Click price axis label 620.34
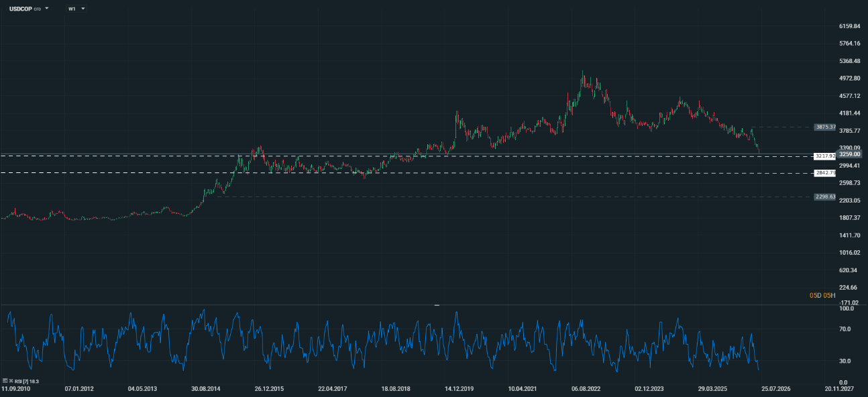 (x=849, y=270)
